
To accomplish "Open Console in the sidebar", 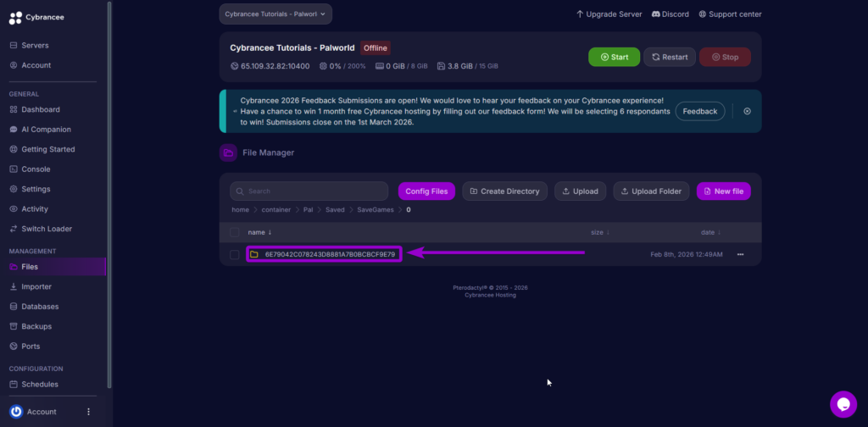I will click(x=36, y=169).
